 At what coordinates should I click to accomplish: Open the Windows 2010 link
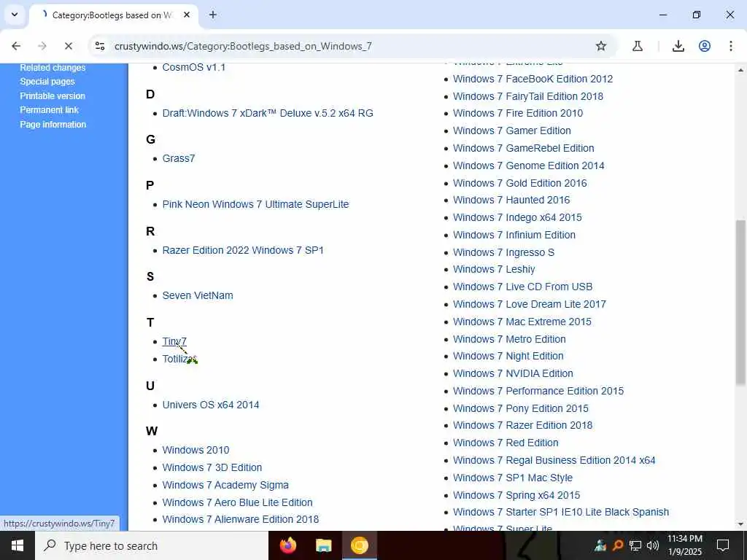coord(196,450)
